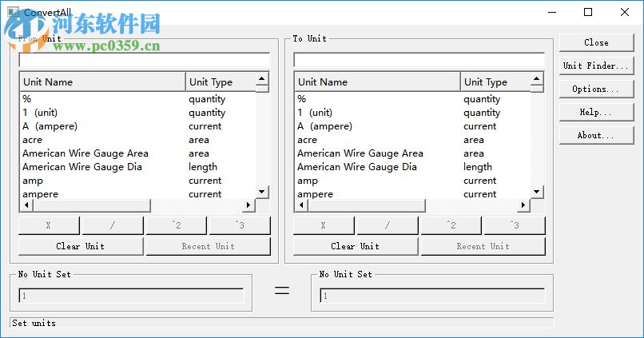The image size is (644, 338).
Task: Click the To Unit horizontal scrollbar thumb
Action: click(367, 205)
